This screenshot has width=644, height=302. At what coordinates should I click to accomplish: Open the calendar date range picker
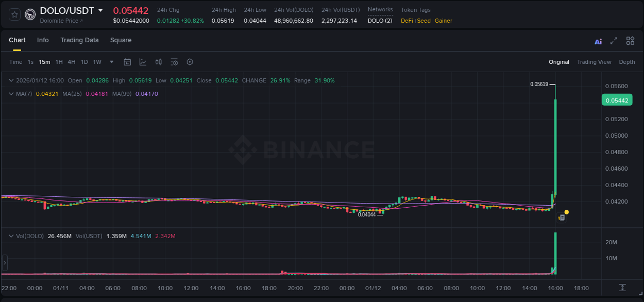127,62
